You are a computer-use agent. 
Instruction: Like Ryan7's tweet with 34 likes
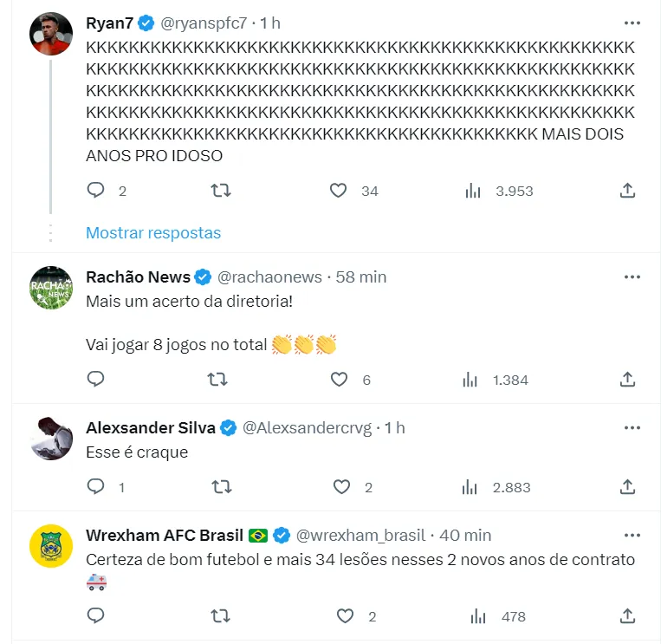[x=339, y=191]
